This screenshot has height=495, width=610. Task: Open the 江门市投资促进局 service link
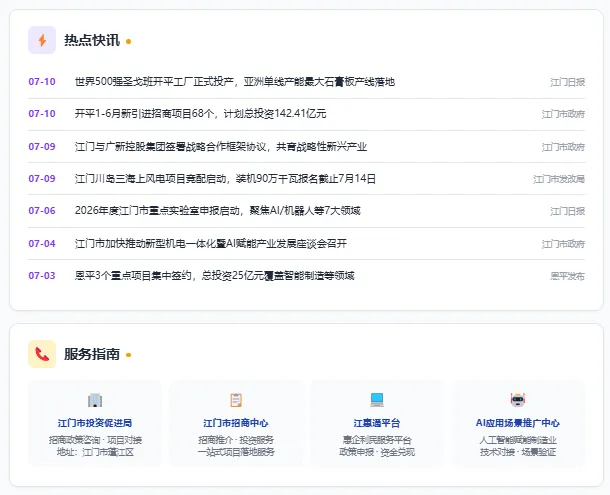click(95, 423)
